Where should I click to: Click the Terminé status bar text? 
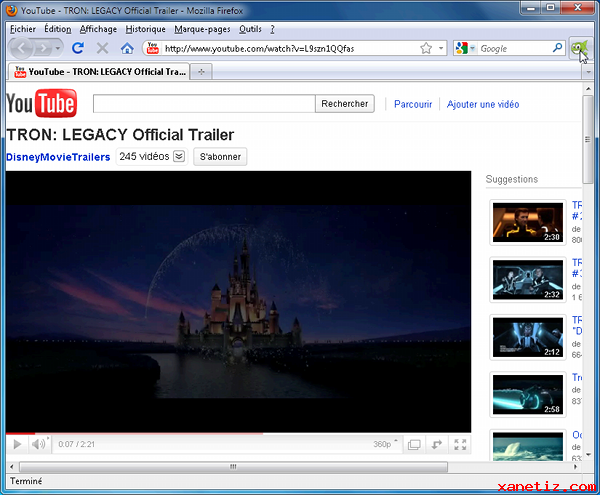click(26, 481)
